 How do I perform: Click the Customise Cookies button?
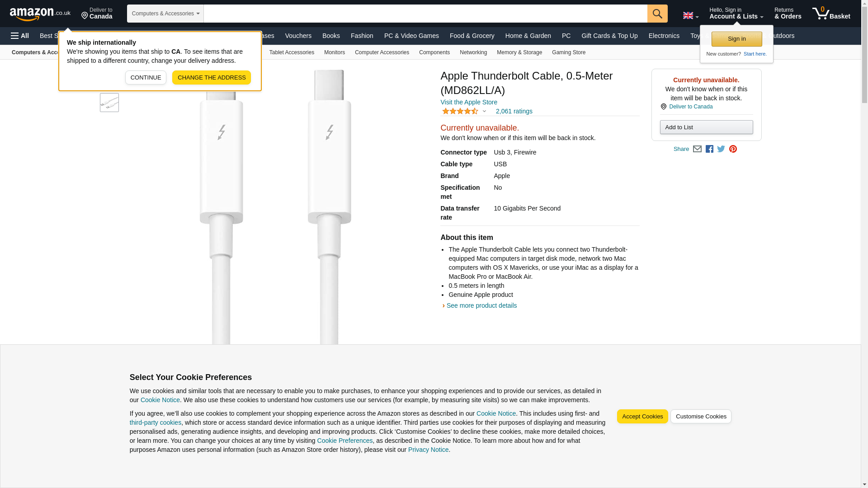(x=700, y=417)
